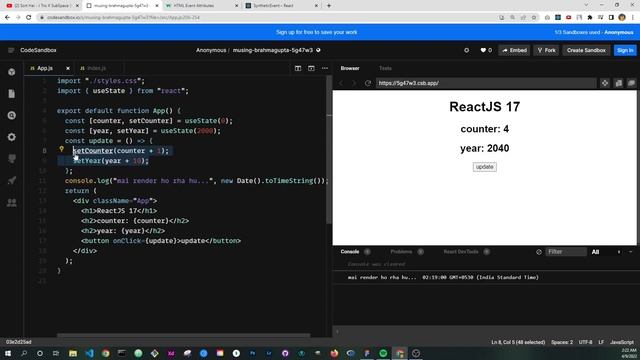Open the Live collaboration people icon
640x360 pixels.
pyautogui.click(x=11, y=202)
